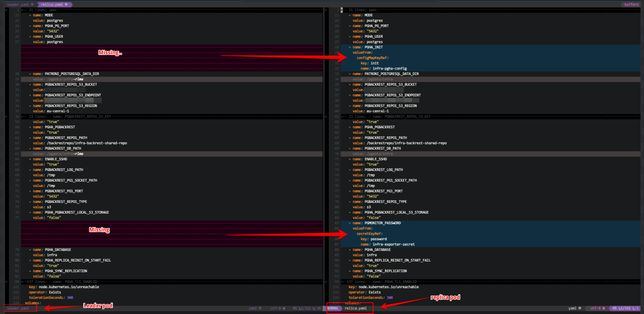Expand the folded '21 lines: spec:' in right pane

[x=490, y=10]
